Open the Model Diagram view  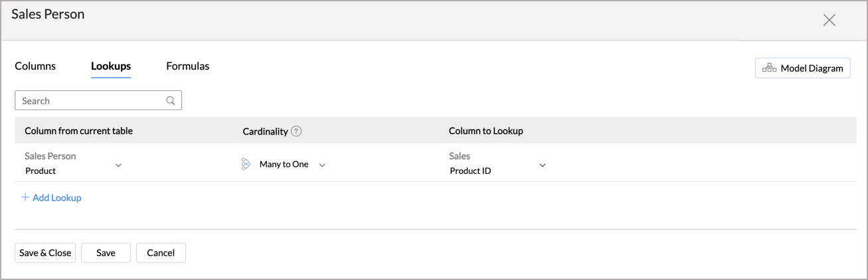[x=802, y=68]
